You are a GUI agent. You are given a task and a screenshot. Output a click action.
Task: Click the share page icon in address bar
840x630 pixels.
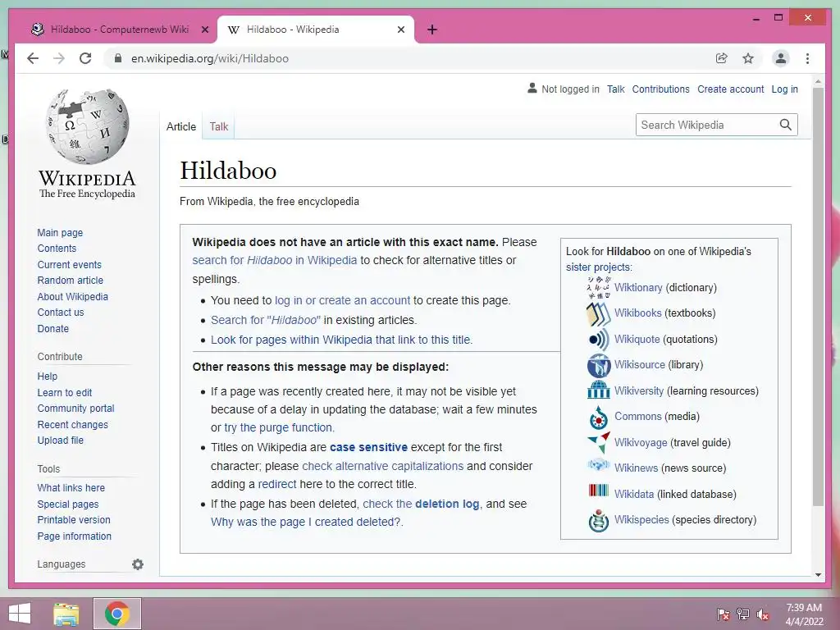point(722,58)
